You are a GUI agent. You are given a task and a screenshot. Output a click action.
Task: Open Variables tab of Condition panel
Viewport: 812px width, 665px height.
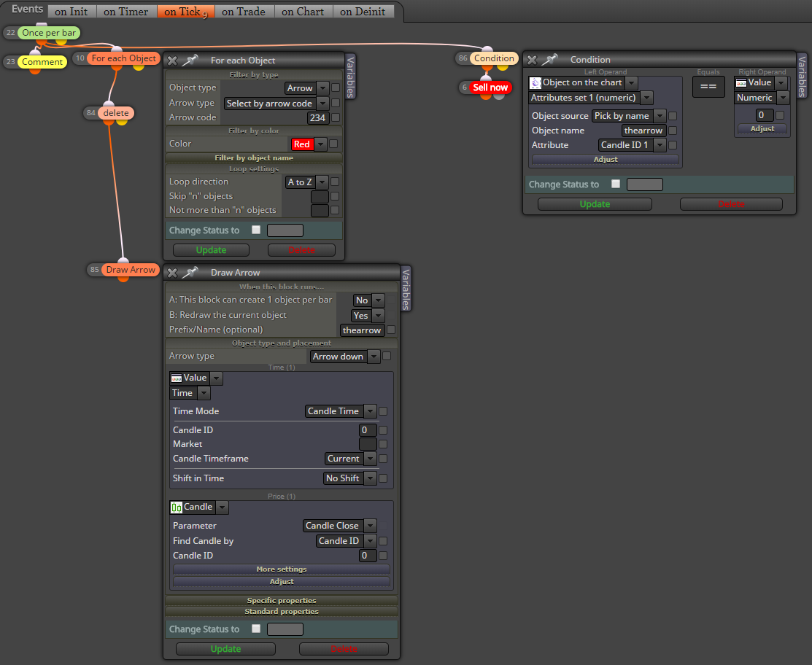click(802, 76)
